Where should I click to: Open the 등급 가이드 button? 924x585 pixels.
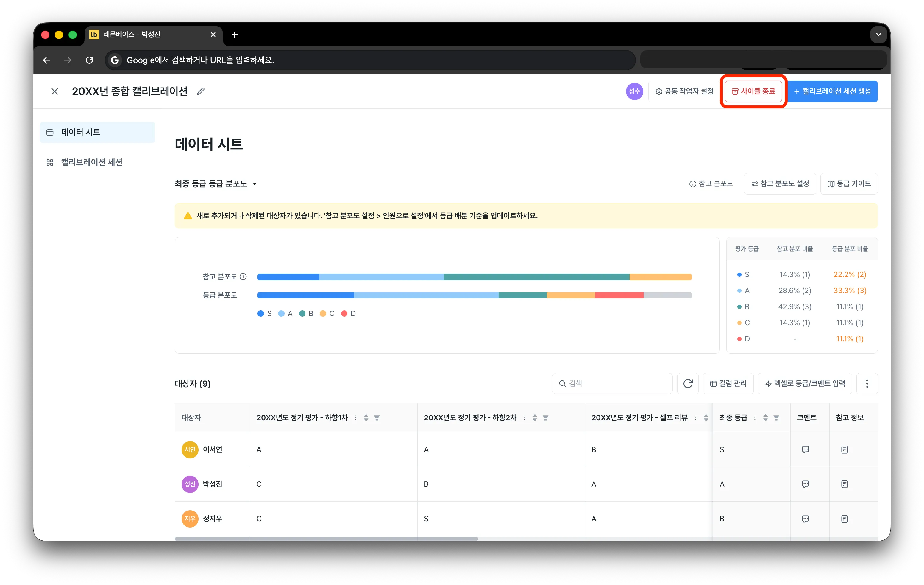849,184
